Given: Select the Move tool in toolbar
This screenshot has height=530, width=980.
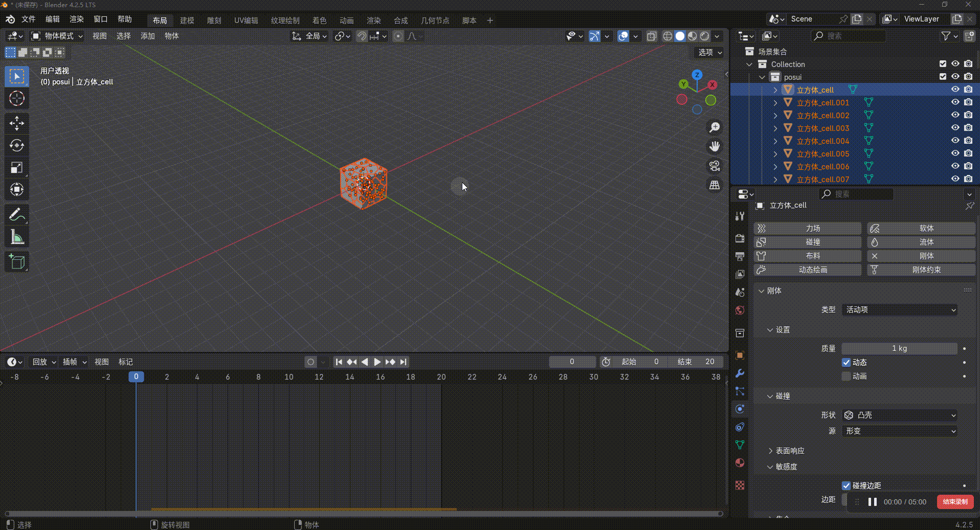Looking at the screenshot, I should pyautogui.click(x=16, y=123).
